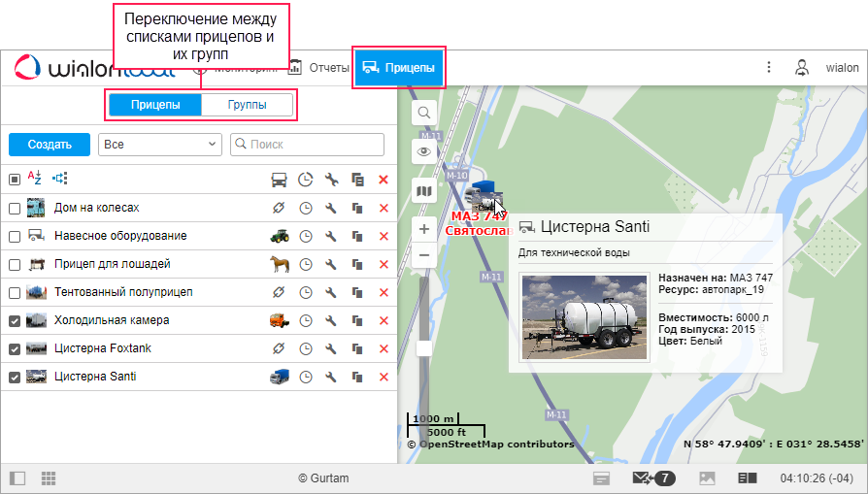Click the header clock history icon

pos(305,180)
